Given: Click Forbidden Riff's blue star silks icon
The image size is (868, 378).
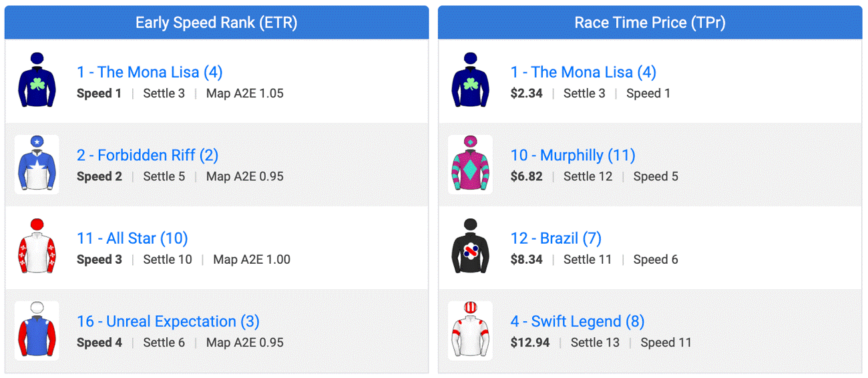Looking at the screenshot, I should 37,164.
